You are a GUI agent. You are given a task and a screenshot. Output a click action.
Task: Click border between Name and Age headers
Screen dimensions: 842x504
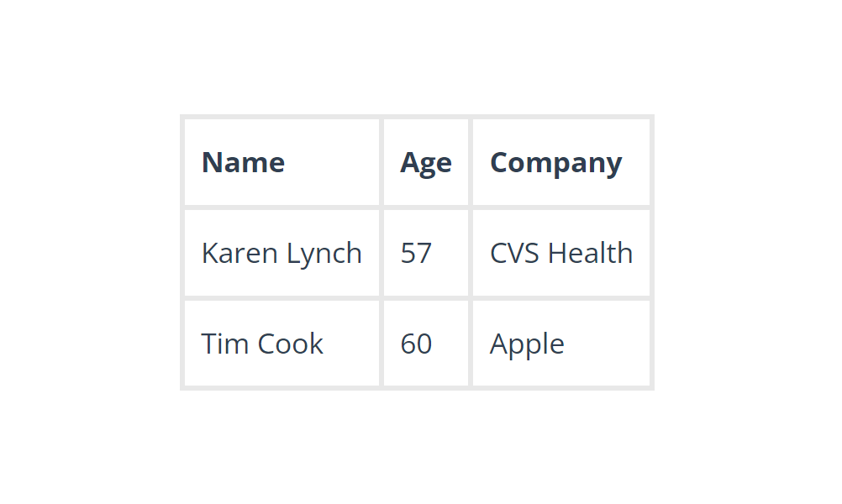(x=382, y=162)
